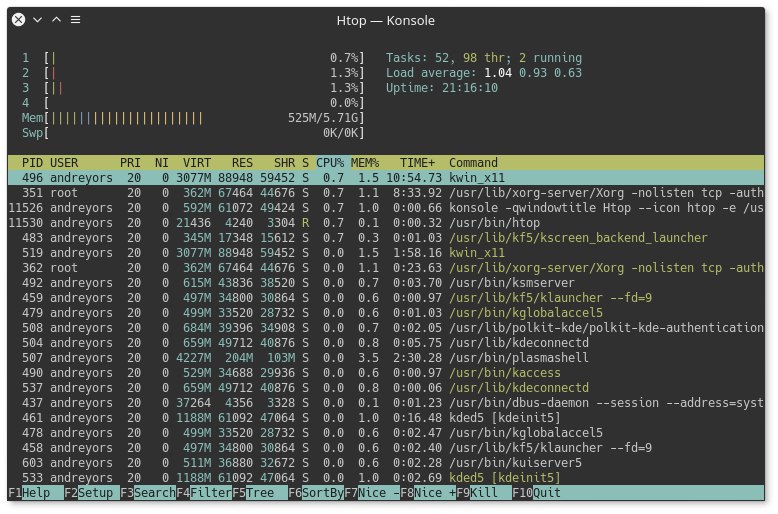This screenshot has width=778, height=514.
Task: Select ksmserver row PID 492
Action: coord(386,283)
